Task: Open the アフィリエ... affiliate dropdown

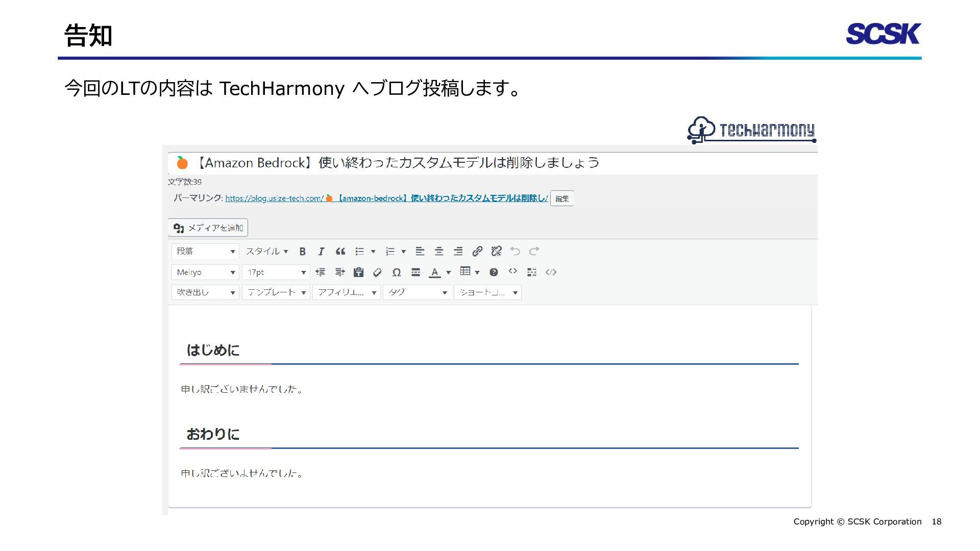Action: coord(347,292)
